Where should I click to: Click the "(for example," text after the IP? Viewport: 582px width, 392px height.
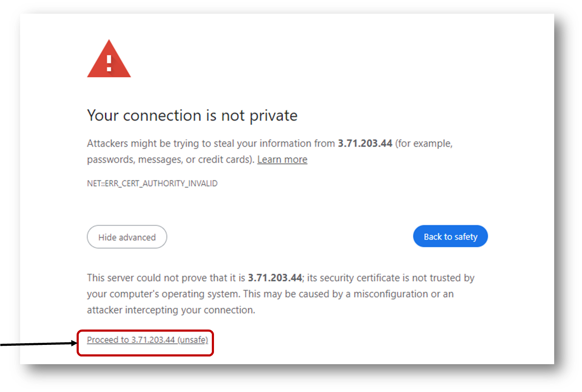point(424,143)
